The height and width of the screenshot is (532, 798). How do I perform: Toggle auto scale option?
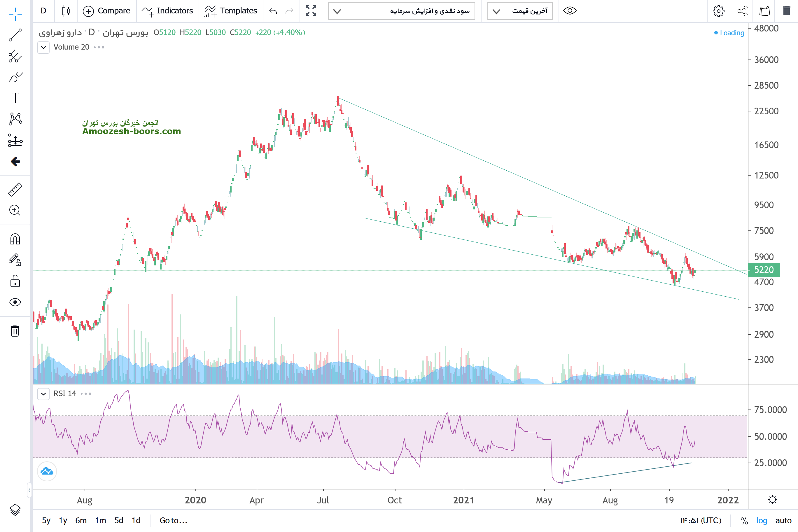pyautogui.click(x=783, y=520)
